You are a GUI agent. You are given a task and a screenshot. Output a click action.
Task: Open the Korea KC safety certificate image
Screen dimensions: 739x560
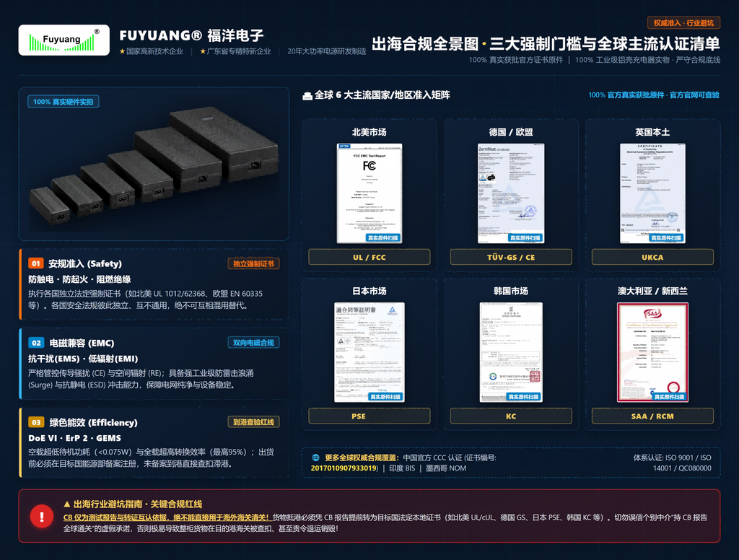(511, 352)
